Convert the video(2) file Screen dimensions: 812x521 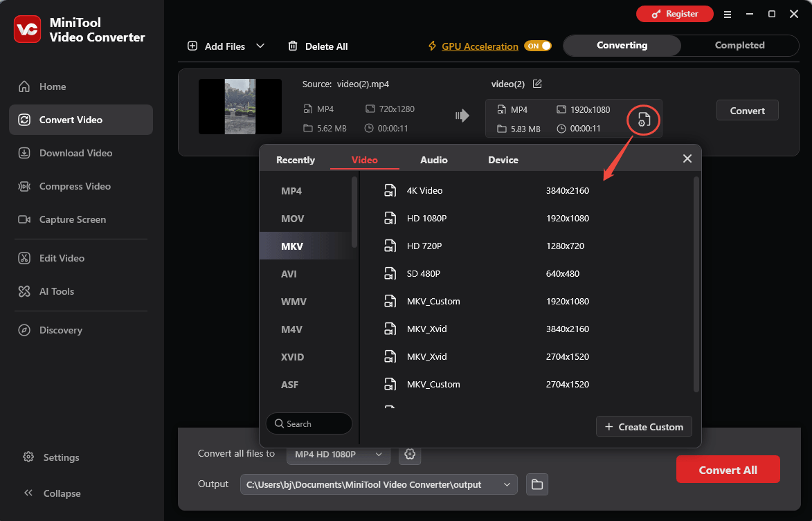(x=747, y=110)
